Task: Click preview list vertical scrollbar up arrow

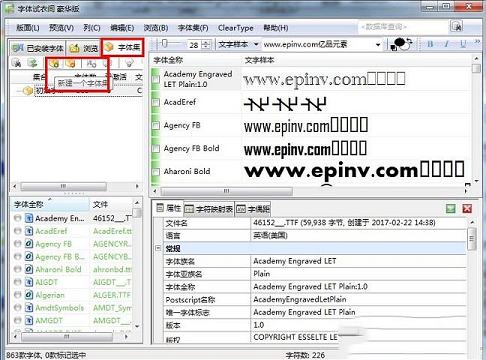Action: pyautogui.click(x=476, y=59)
